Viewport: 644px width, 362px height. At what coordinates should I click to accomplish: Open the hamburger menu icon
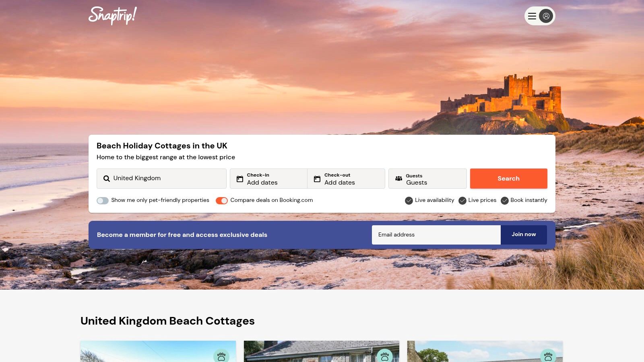pyautogui.click(x=532, y=16)
